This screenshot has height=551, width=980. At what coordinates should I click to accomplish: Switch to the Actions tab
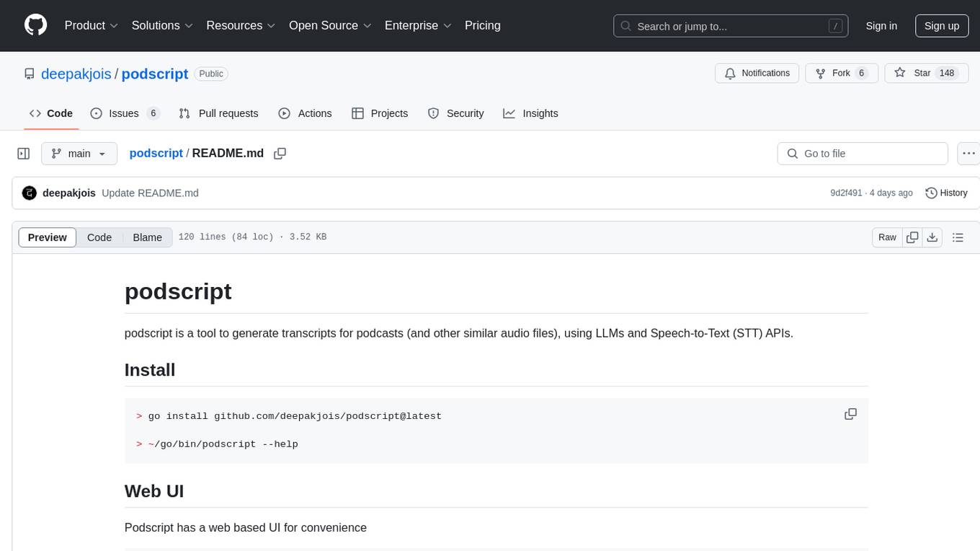point(305,113)
